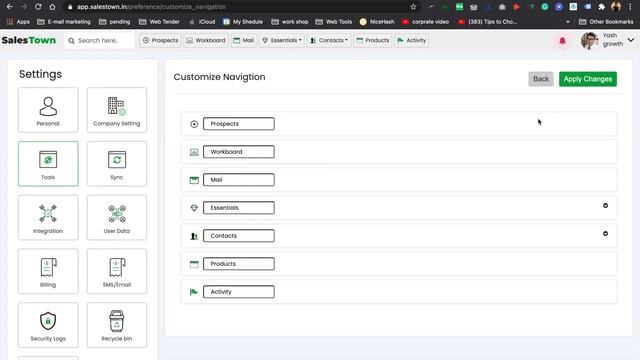Open the Yash growth profile dropdown

pyautogui.click(x=631, y=40)
